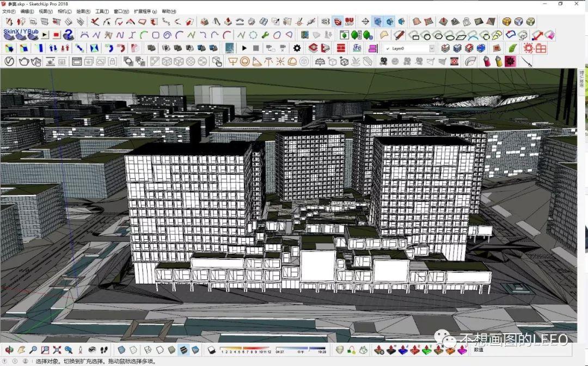Click the yellow spray can icon
588x366 pixels.
498,62
